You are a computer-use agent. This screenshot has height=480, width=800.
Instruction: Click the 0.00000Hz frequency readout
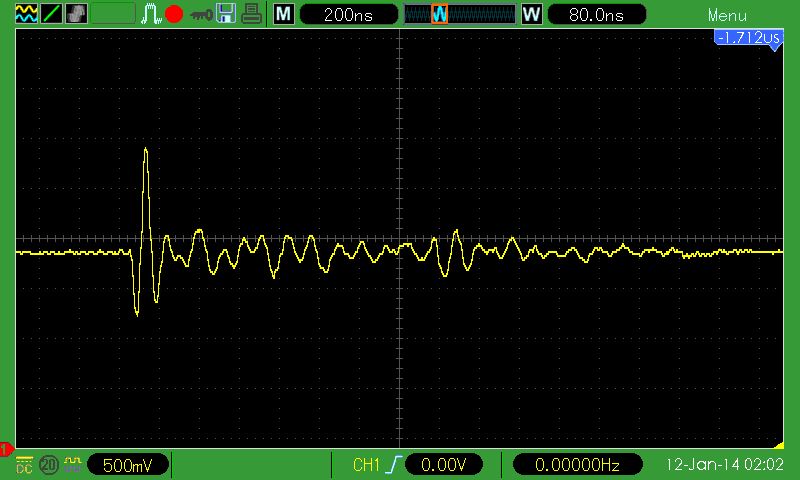pyautogui.click(x=577, y=465)
